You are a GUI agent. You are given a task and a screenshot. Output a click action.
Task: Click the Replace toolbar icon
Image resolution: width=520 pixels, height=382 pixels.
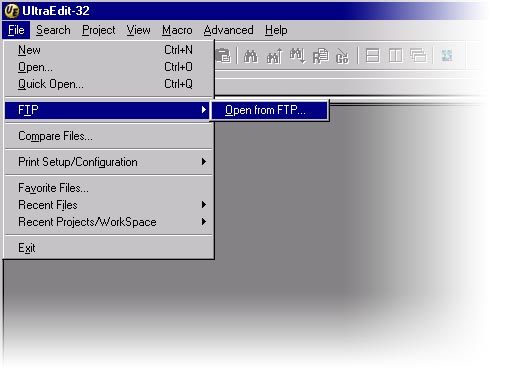pos(321,56)
